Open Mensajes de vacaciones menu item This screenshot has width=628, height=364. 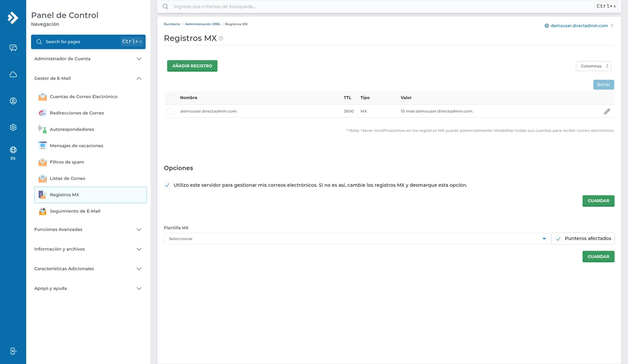[90, 146]
